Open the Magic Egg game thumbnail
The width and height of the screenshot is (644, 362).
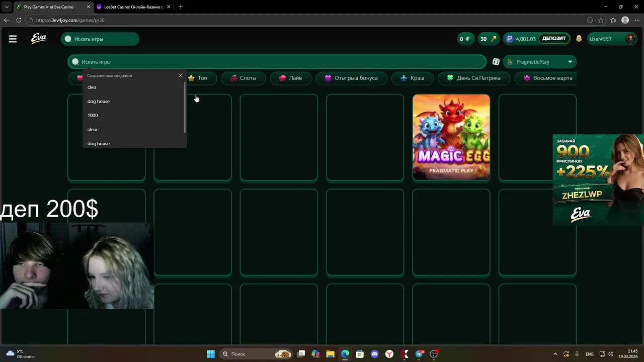(451, 137)
